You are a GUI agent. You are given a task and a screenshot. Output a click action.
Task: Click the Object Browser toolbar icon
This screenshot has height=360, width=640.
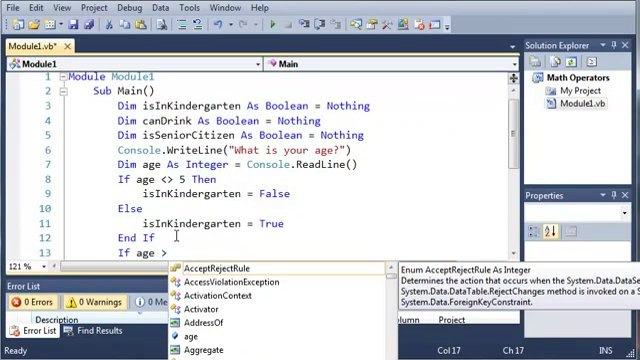point(403,25)
